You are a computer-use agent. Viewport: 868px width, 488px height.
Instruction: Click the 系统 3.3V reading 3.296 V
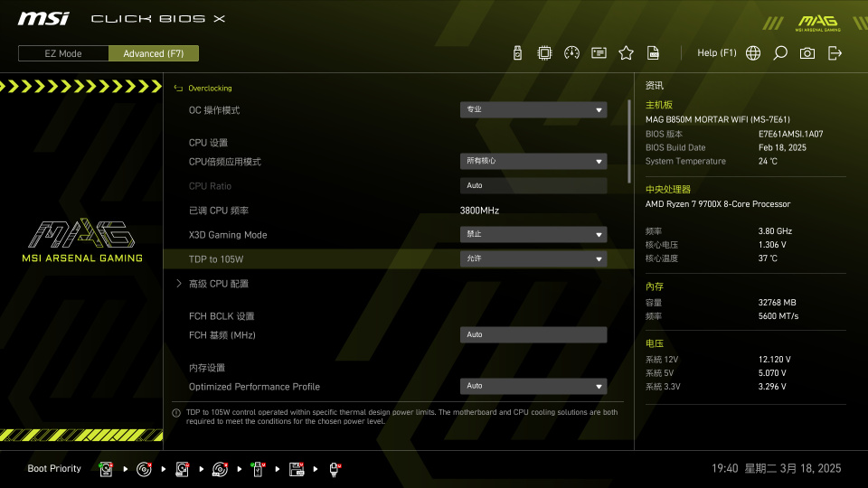coord(772,386)
